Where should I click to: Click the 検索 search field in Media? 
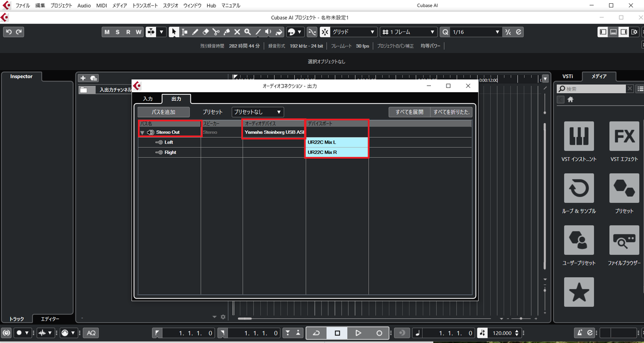point(590,88)
